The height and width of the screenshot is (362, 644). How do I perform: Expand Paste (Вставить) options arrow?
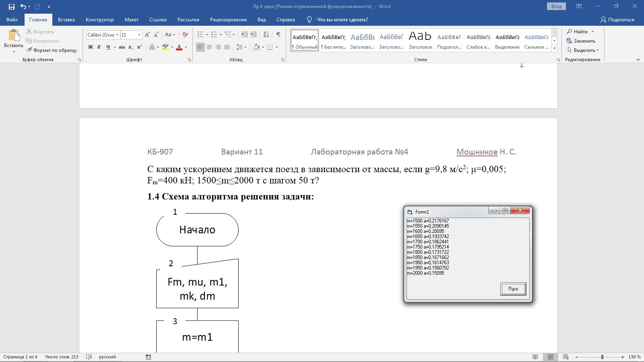pos(14,51)
